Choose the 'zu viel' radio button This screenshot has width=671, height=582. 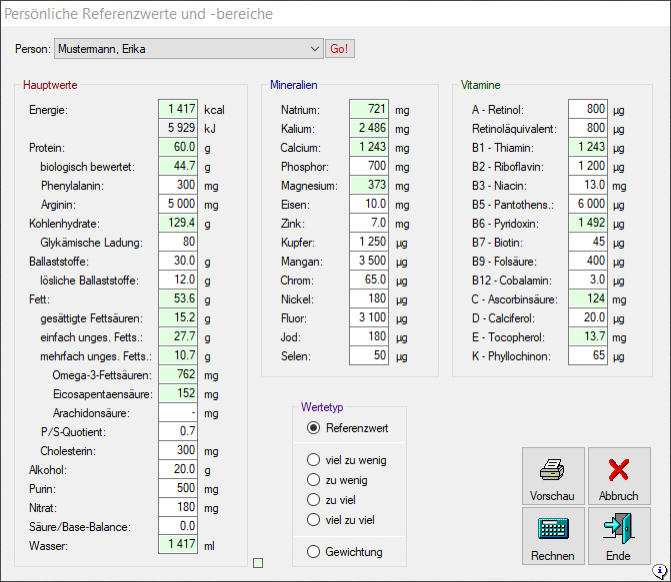pos(314,500)
